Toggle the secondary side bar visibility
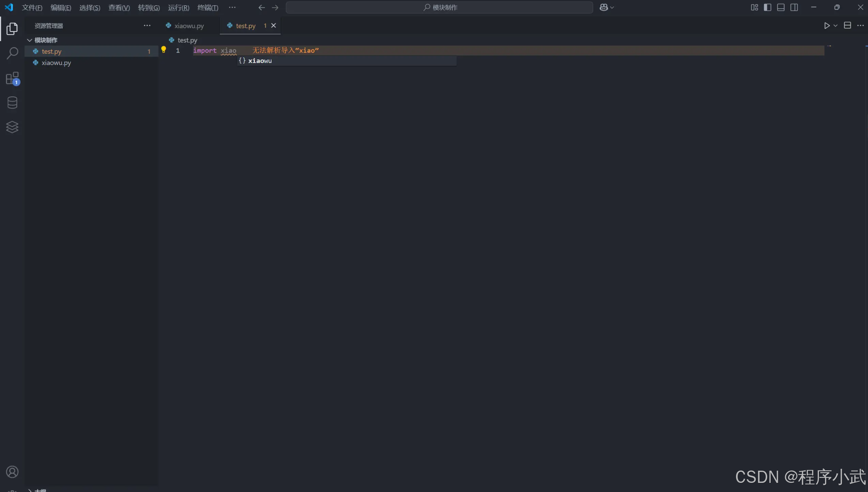 click(794, 7)
